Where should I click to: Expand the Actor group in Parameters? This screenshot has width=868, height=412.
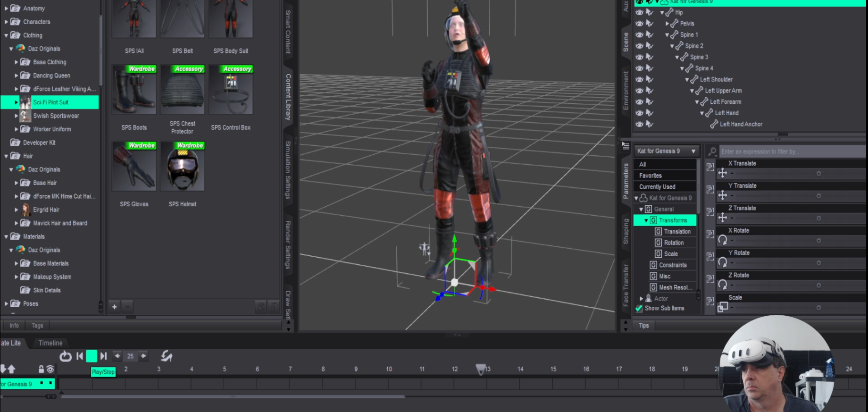(641, 299)
